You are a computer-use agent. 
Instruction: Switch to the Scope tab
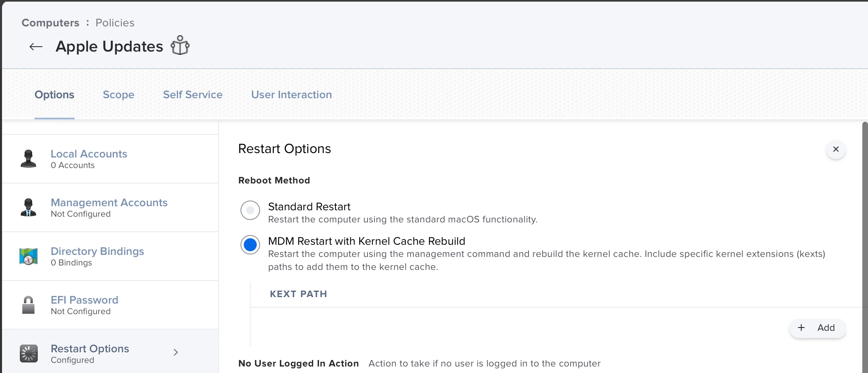(x=118, y=95)
